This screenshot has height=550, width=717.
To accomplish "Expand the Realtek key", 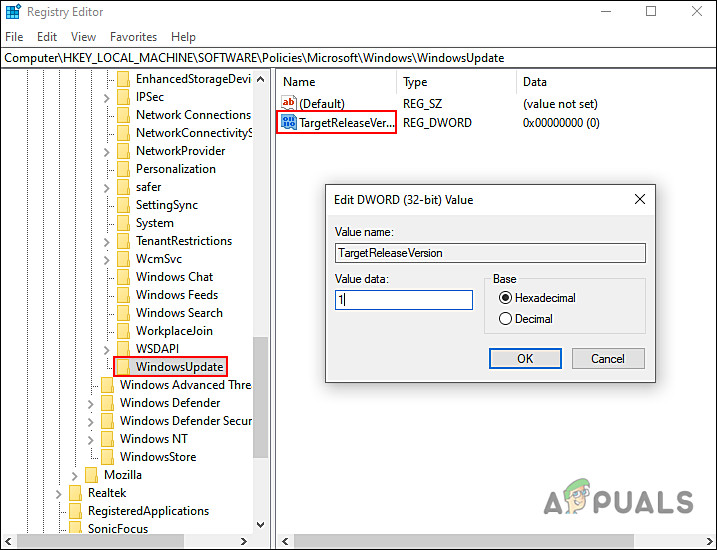I will [59, 493].
